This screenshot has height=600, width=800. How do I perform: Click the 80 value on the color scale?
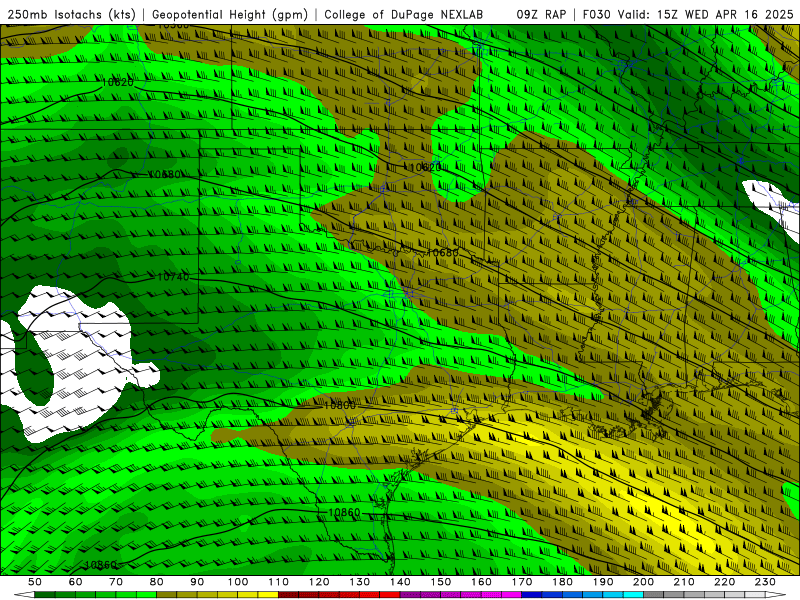coord(157,582)
